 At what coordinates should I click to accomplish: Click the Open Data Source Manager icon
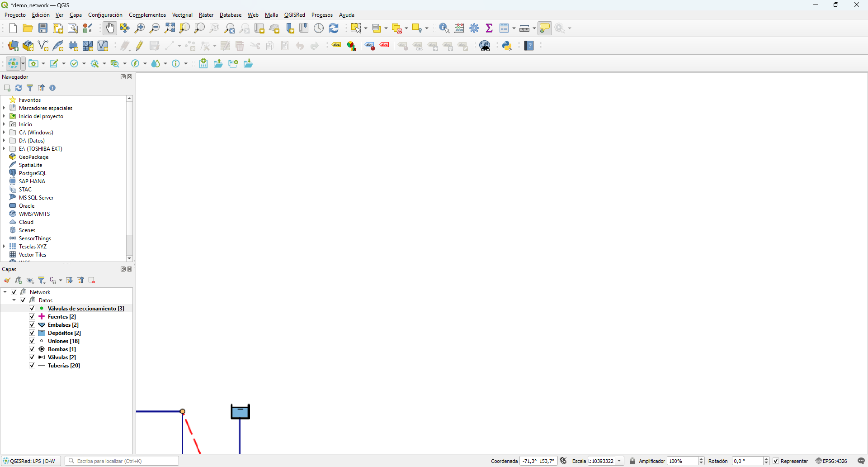[x=13, y=46]
